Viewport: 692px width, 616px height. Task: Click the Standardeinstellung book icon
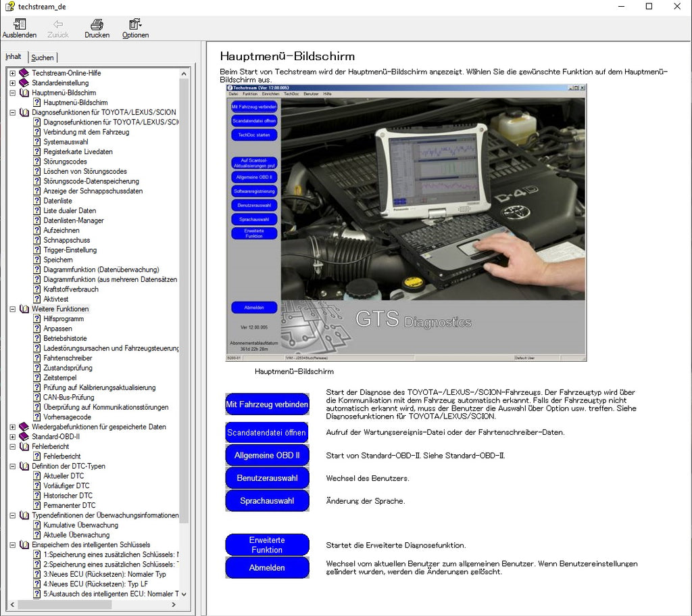(24, 82)
